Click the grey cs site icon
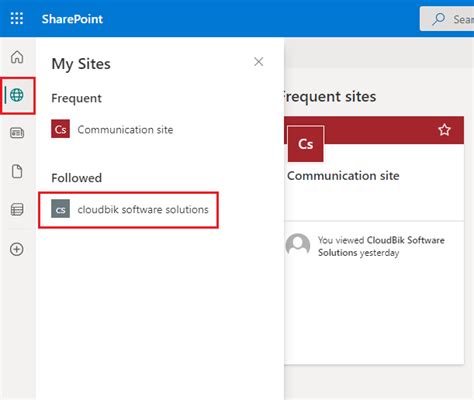474x400 pixels. pos(60,209)
